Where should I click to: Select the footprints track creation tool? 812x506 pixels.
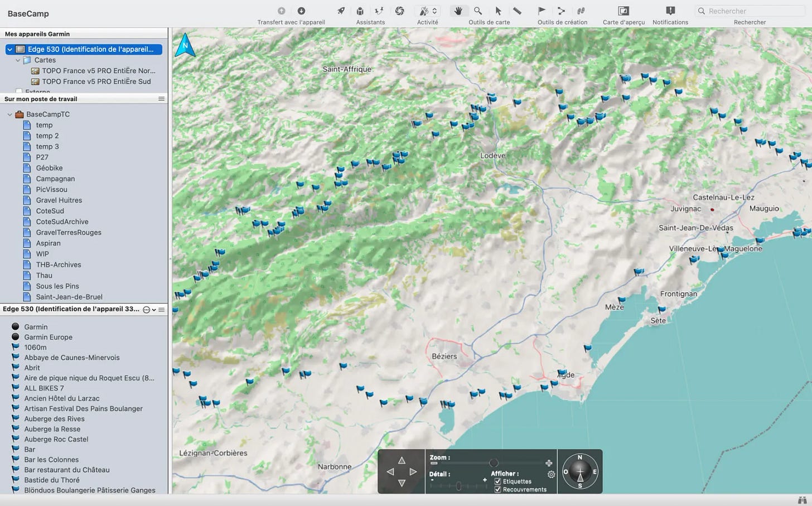coord(581,11)
